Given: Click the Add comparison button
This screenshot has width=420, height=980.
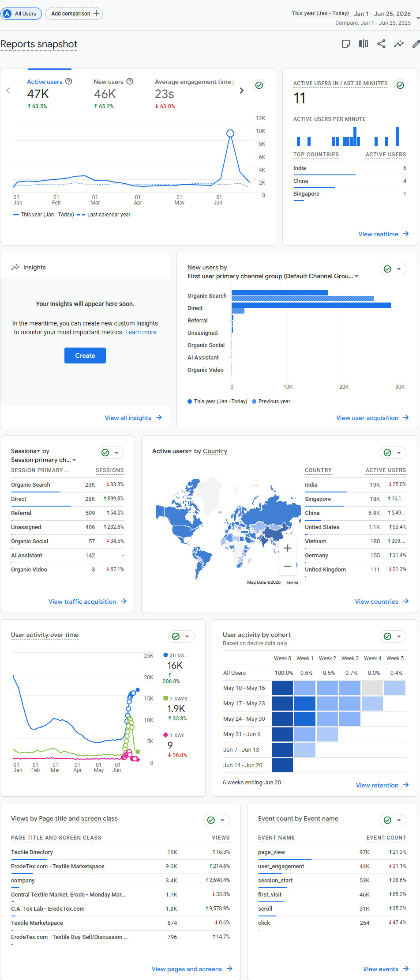Looking at the screenshot, I should tap(74, 14).
